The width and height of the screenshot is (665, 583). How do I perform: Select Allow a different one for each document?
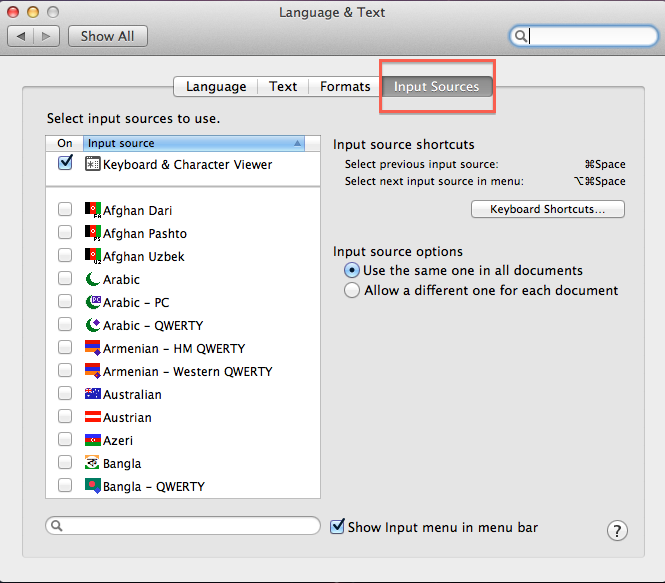tap(351, 290)
